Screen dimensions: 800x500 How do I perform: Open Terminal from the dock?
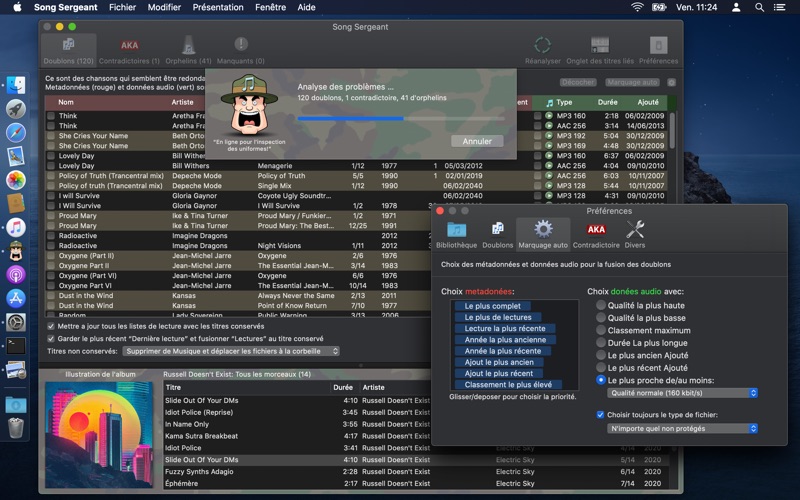[x=16, y=345]
